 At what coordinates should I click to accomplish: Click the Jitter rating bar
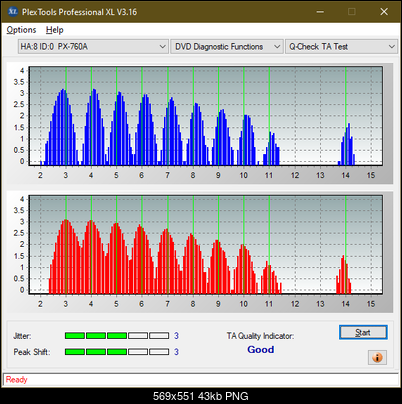117,336
